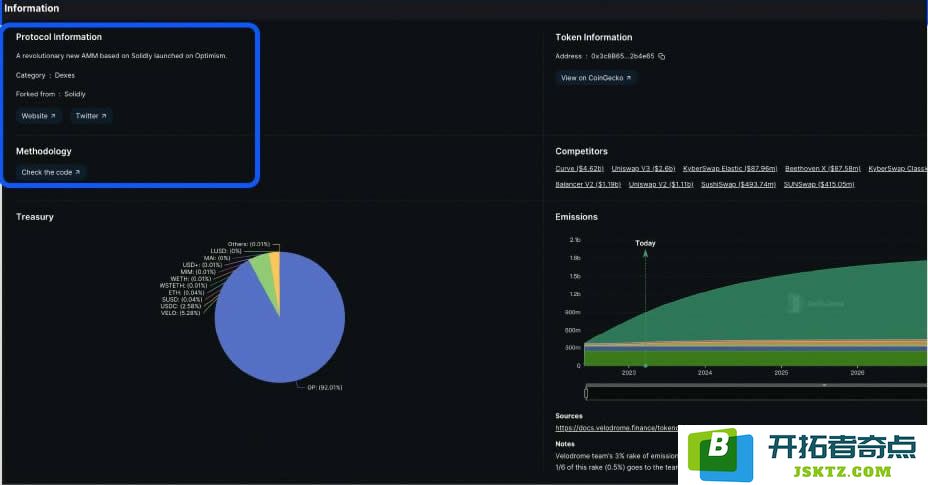Click the token address 0x3c8B65...2b4e65 text

coord(623,56)
